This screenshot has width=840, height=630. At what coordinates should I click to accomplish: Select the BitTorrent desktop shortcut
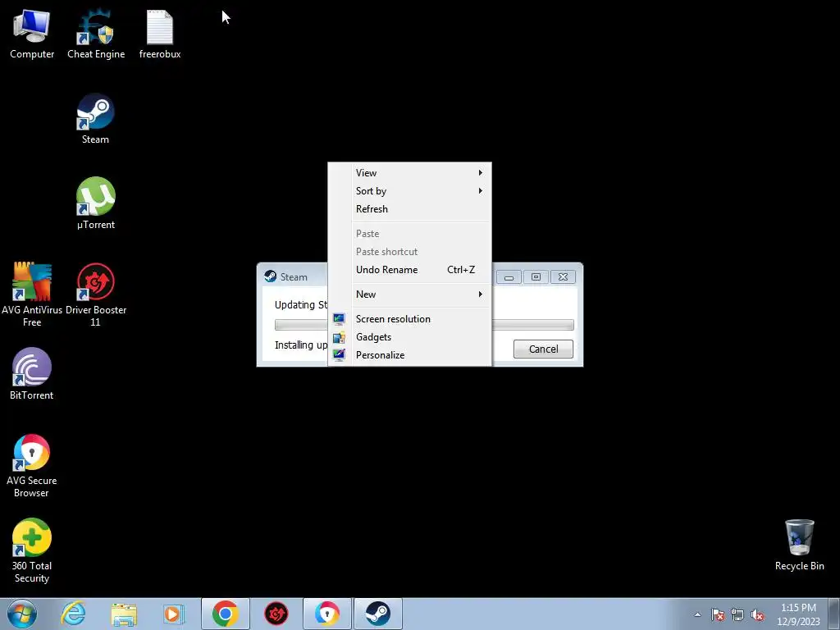click(x=32, y=374)
